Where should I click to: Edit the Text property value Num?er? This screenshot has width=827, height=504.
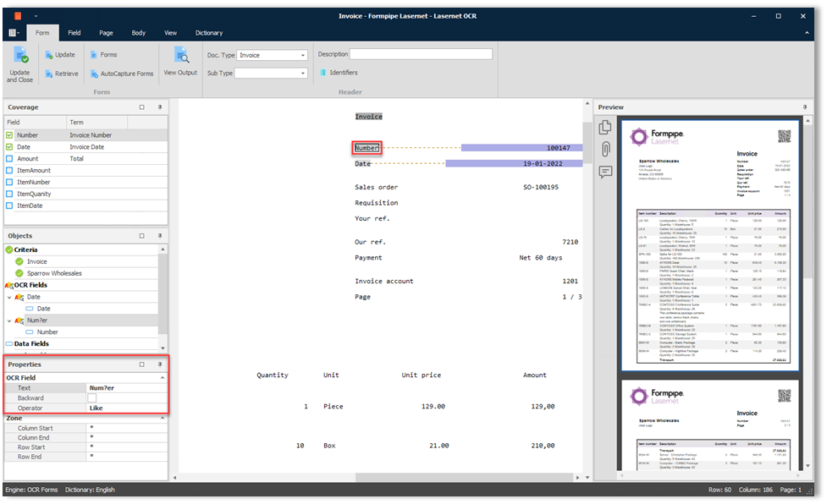coord(127,388)
